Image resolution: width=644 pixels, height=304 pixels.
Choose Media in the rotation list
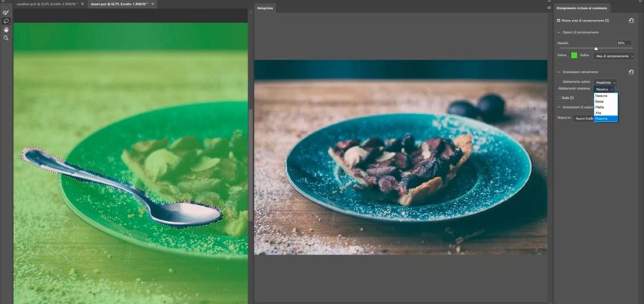(x=606, y=107)
